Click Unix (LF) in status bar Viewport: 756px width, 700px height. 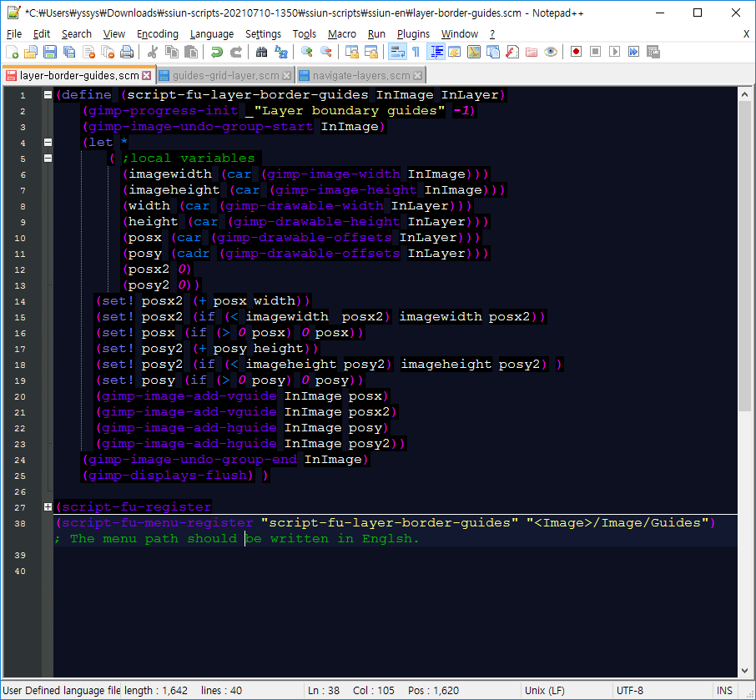click(544, 690)
